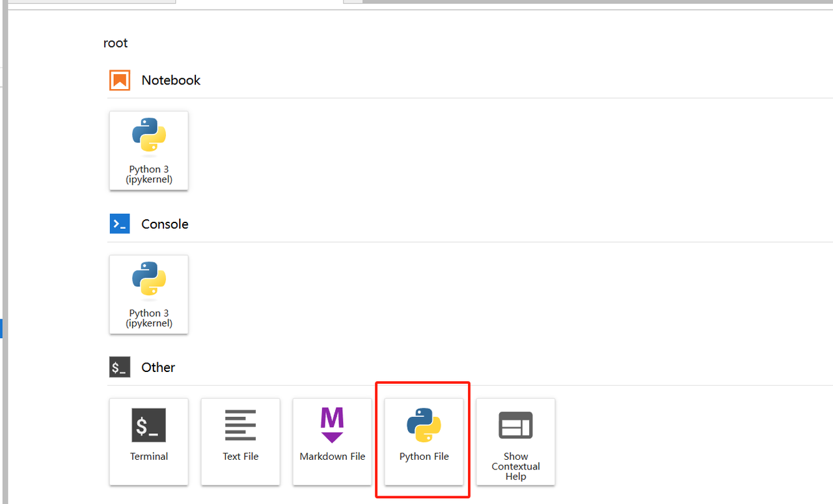This screenshot has height=504, width=833.
Task: Create a new Text File
Action: 240,441
